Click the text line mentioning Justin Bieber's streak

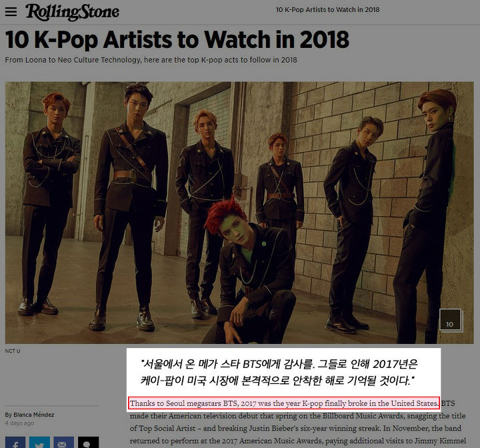coord(295,428)
